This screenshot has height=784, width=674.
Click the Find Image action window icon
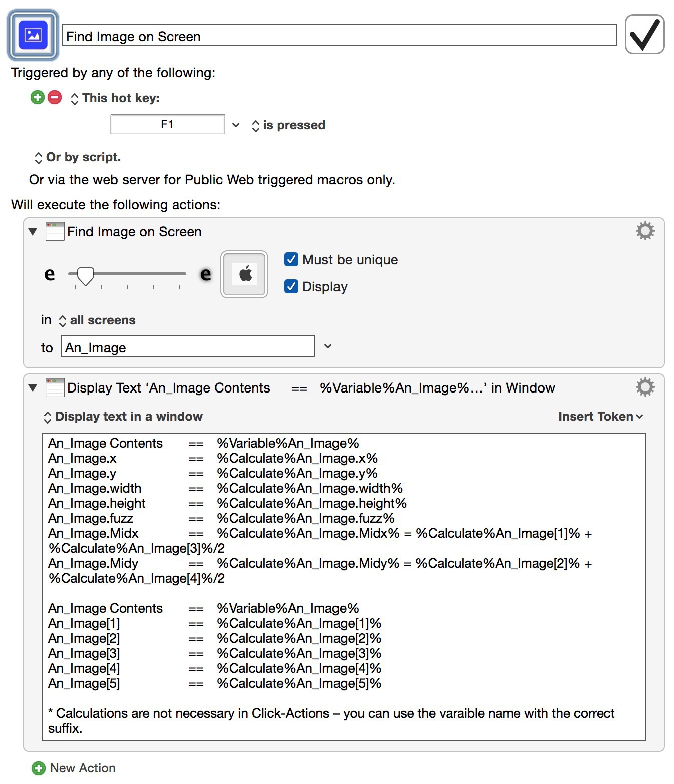[55, 231]
